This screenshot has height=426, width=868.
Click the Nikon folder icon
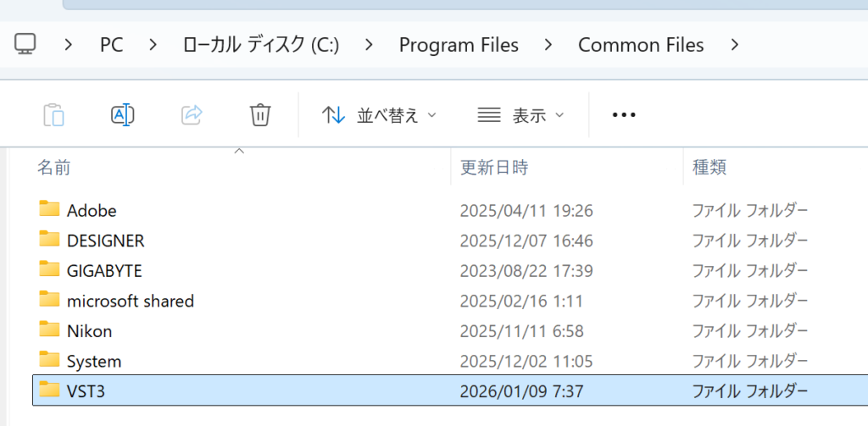pyautogui.click(x=50, y=330)
